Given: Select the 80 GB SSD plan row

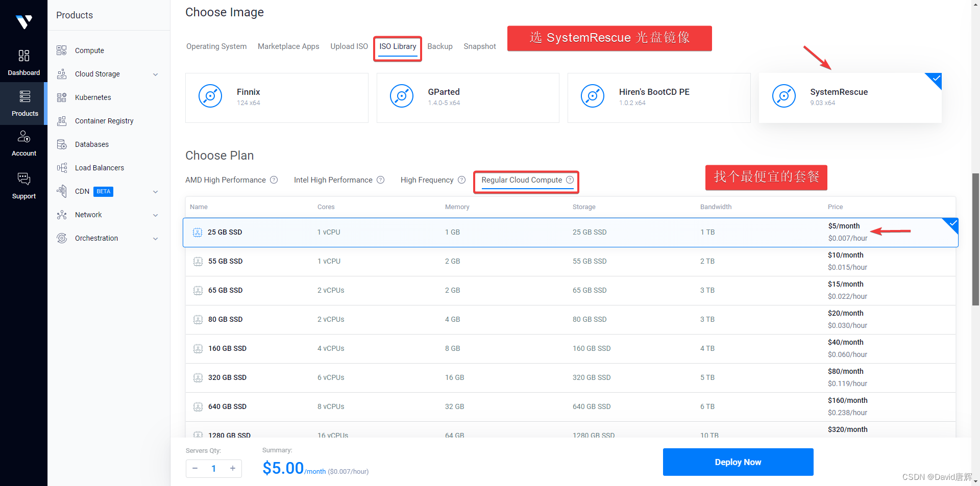Looking at the screenshot, I should [x=571, y=320].
